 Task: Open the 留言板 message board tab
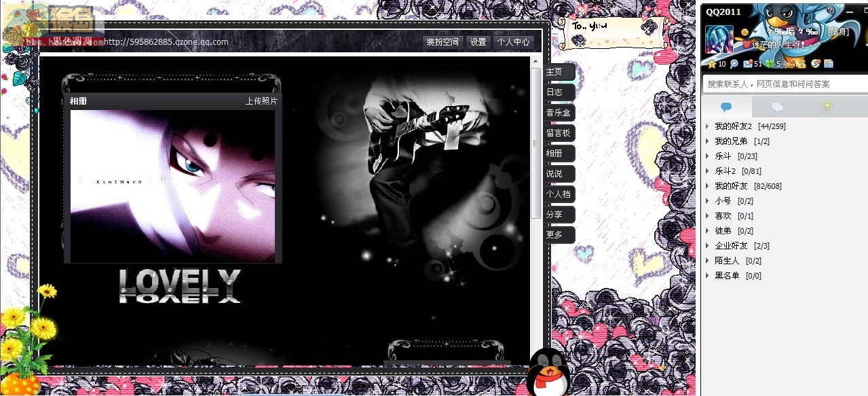[x=559, y=133]
